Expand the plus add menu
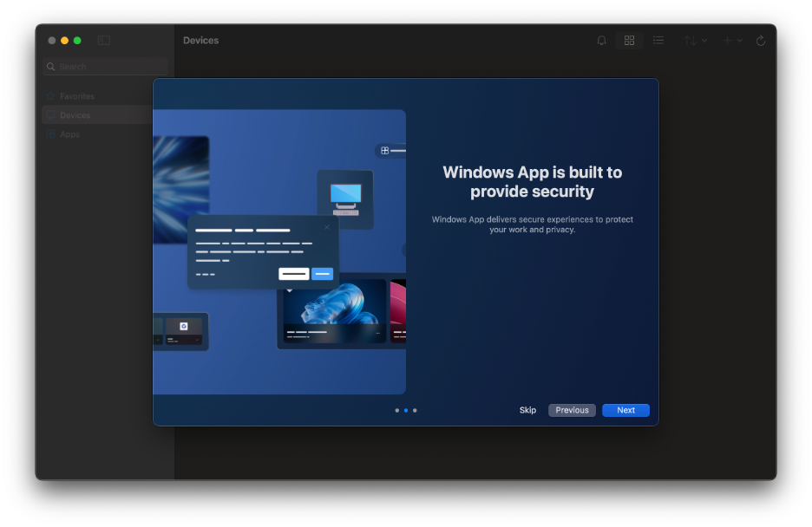812x527 pixels. (x=732, y=41)
